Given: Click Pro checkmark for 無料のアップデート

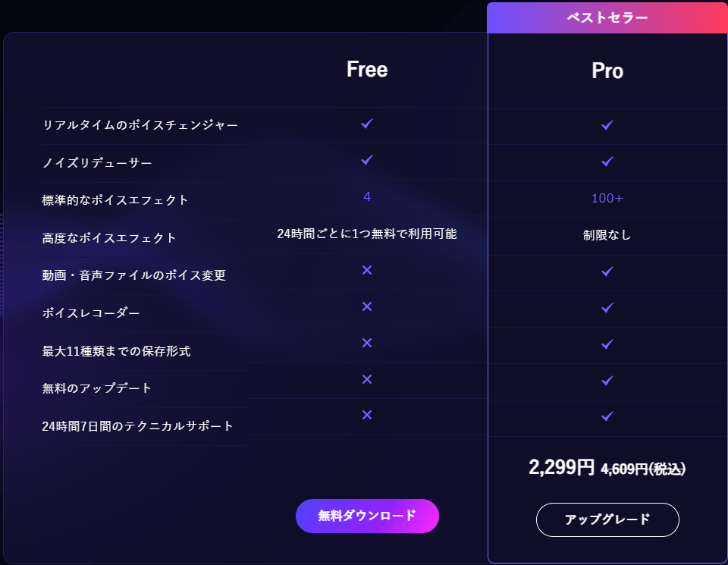Looking at the screenshot, I should (x=607, y=380).
